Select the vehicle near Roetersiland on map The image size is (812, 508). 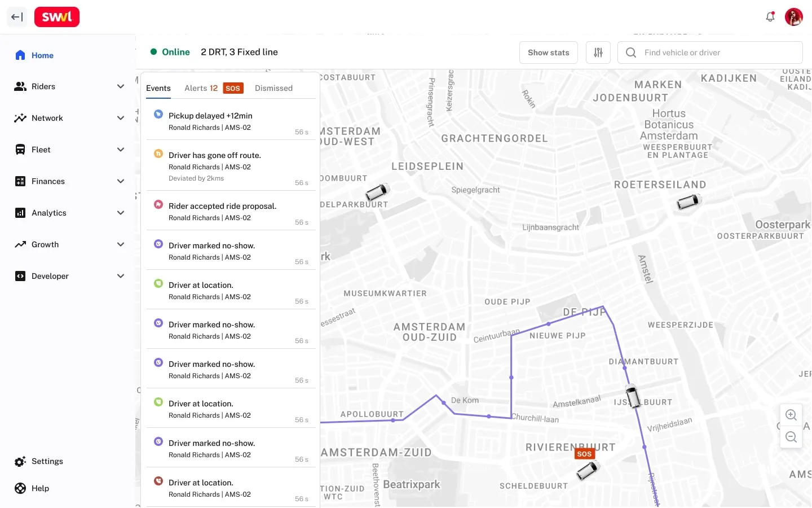689,202
